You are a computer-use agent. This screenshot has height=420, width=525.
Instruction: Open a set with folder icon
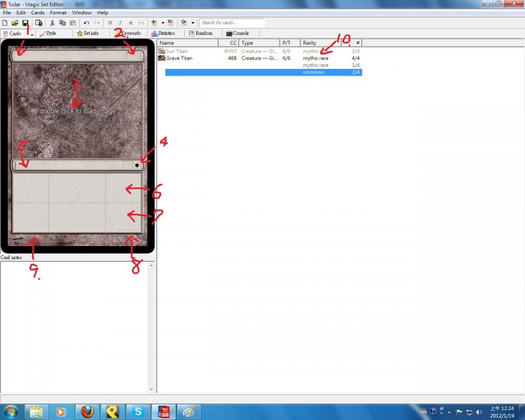(x=14, y=23)
